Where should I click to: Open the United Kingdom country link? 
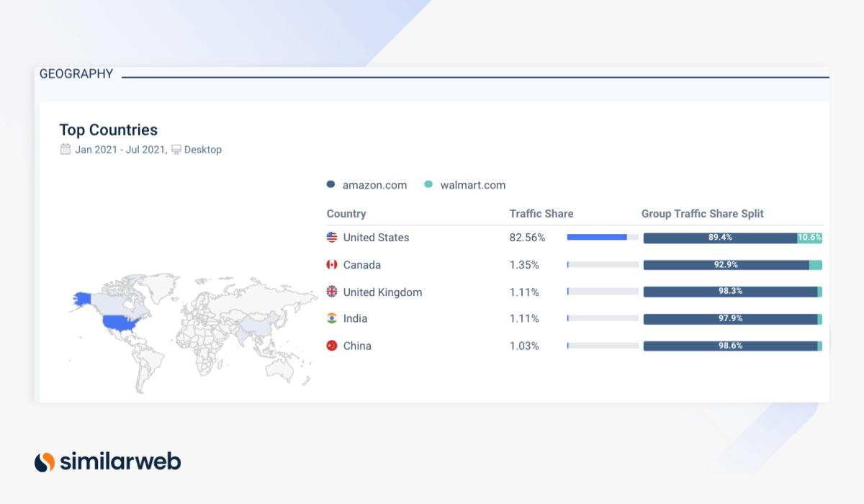[x=382, y=292]
